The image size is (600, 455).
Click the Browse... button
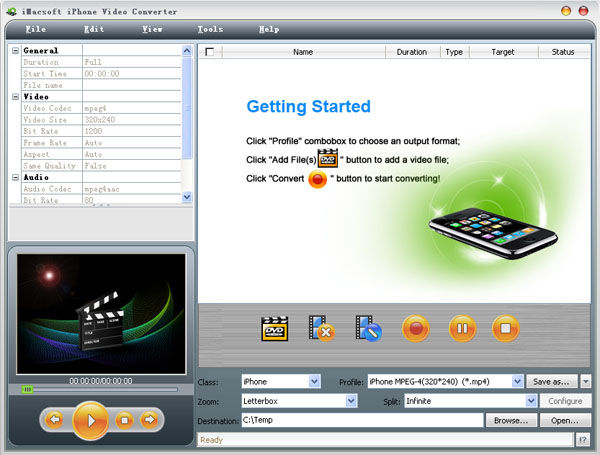point(511,421)
